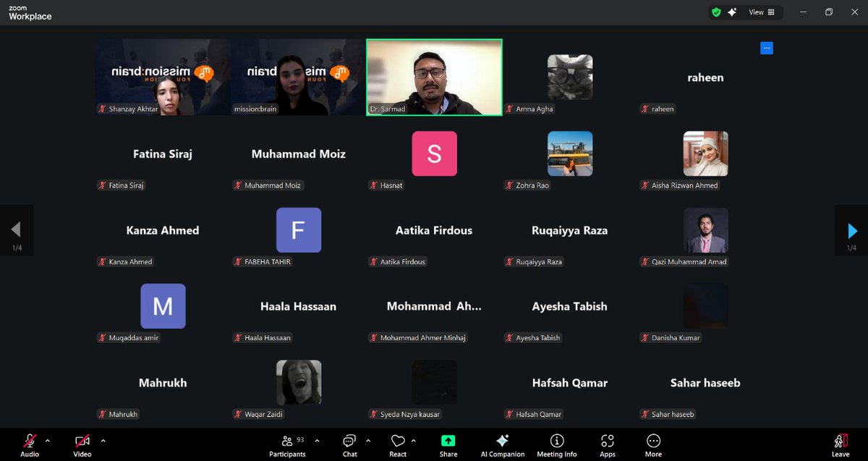Screen dimensions: 868x461
Task: Open the More options menu
Action: pos(653,445)
